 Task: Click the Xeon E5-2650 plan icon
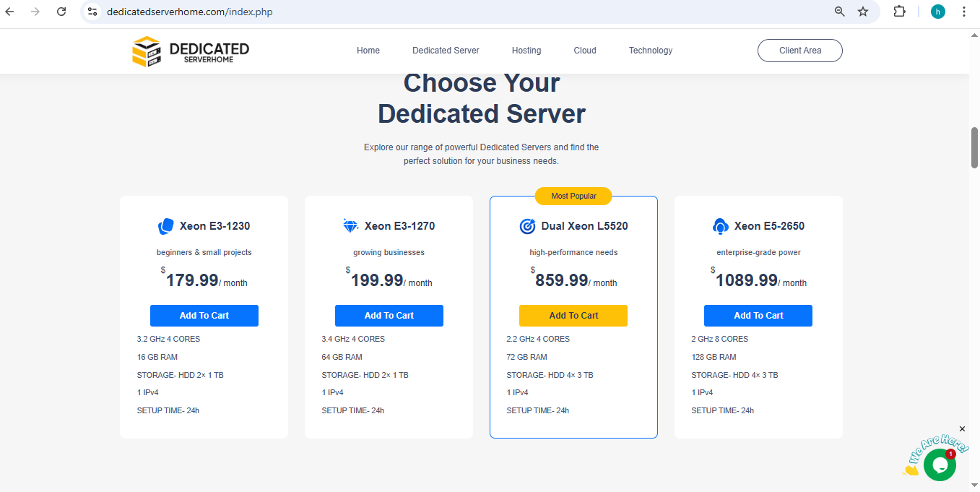pos(720,227)
